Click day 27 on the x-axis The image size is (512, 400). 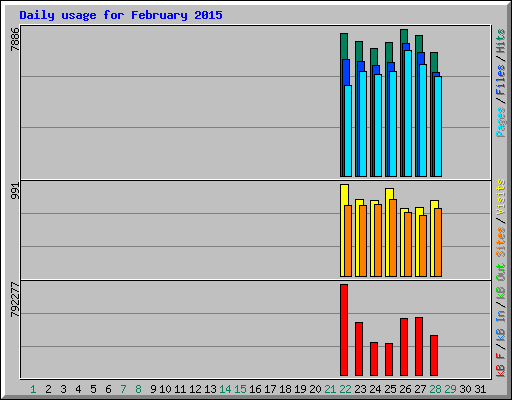point(420,389)
